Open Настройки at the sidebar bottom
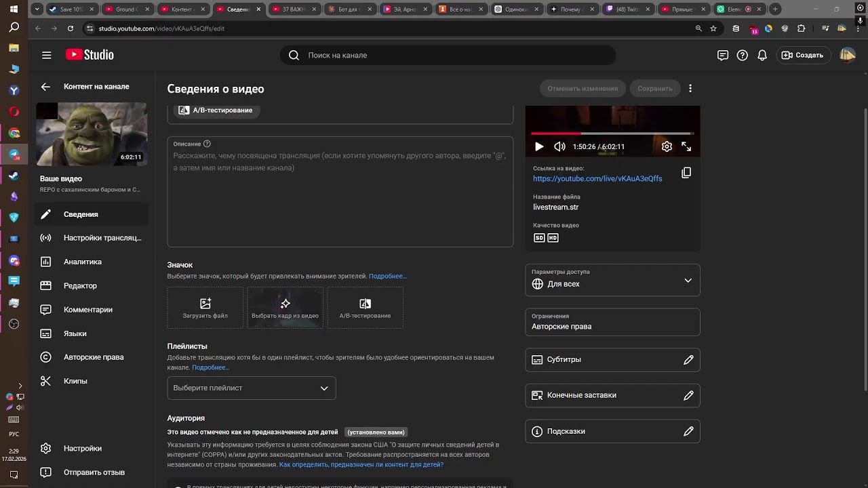Screen dimensions: 868x488 [91, 448]
